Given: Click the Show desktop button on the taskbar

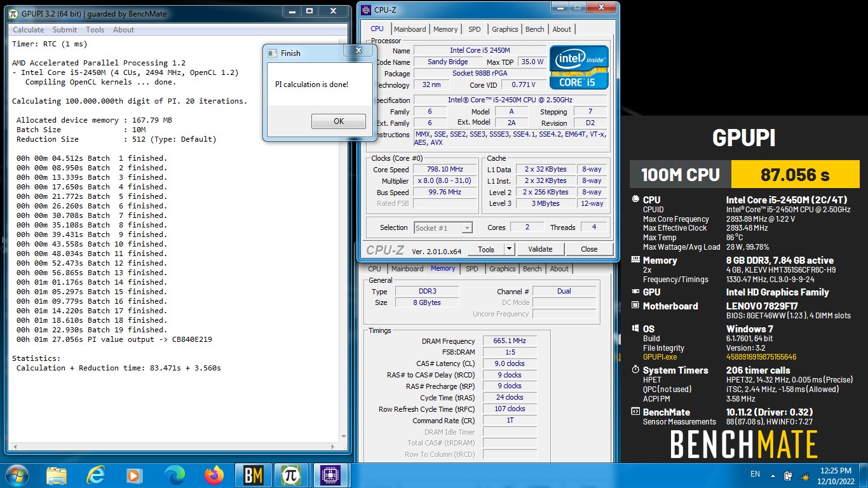Looking at the screenshot, I should [x=864, y=475].
